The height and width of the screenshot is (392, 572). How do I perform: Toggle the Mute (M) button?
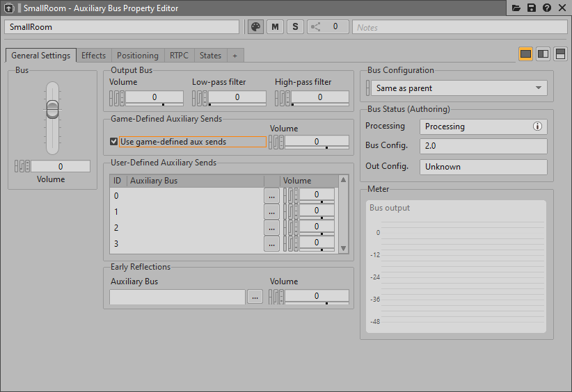point(276,26)
